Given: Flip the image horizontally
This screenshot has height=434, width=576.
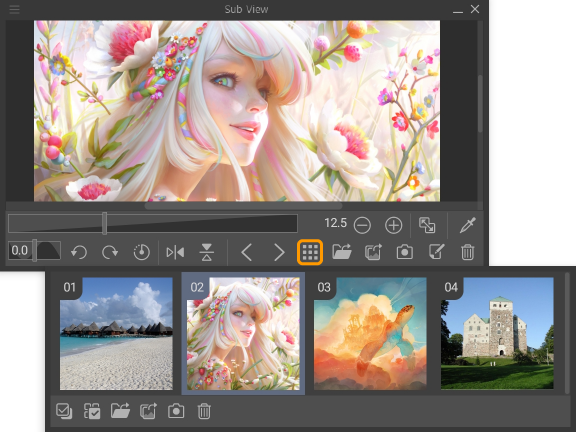Looking at the screenshot, I should [175, 252].
